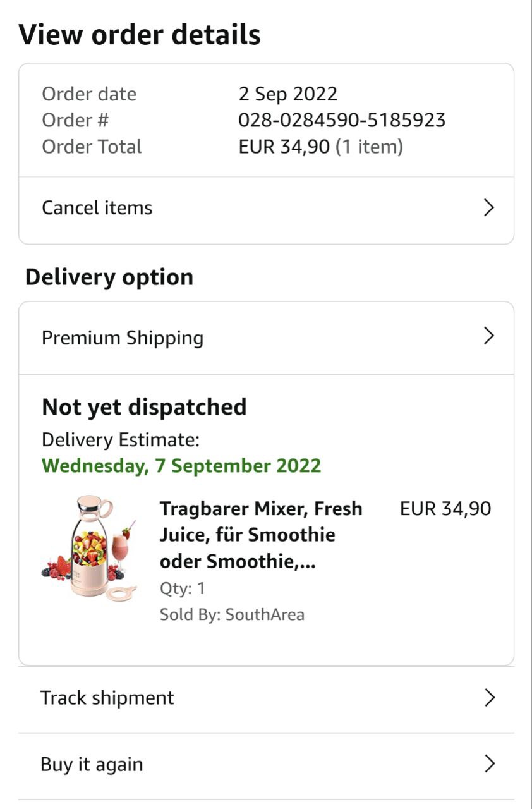The height and width of the screenshot is (809, 532).
Task: Open Track shipment label
Action: (107, 698)
